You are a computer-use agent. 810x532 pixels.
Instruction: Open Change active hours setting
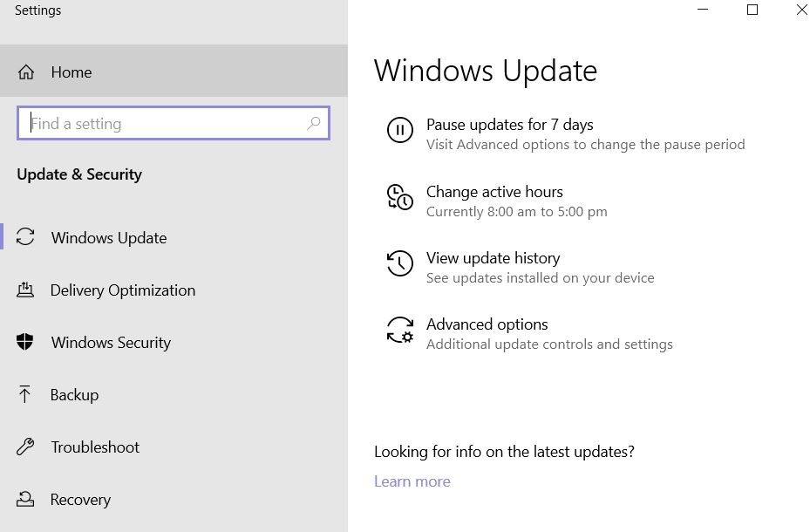(494, 192)
